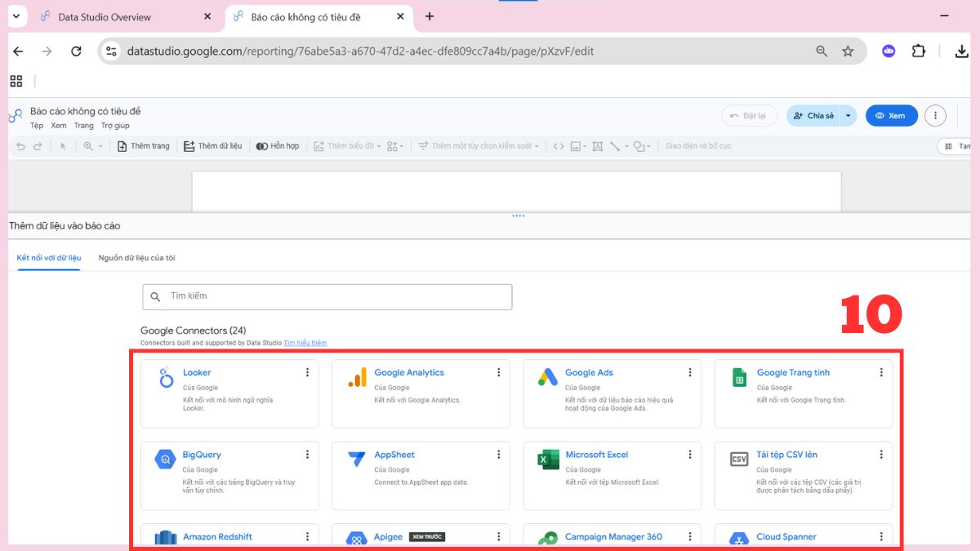Click the Campaign Manager 360 connector name

coord(613,537)
